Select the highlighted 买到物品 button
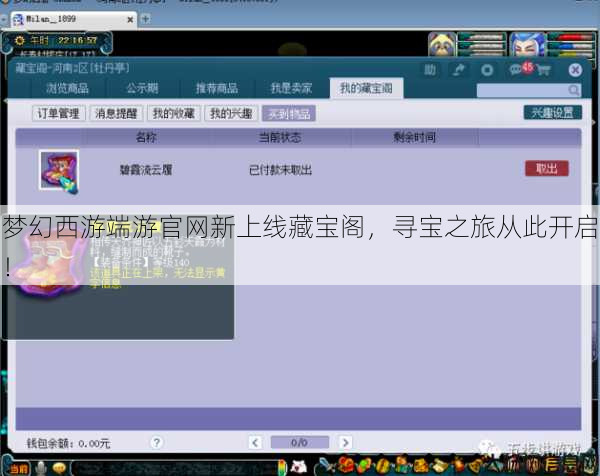The width and height of the screenshot is (600, 476). coord(289,113)
